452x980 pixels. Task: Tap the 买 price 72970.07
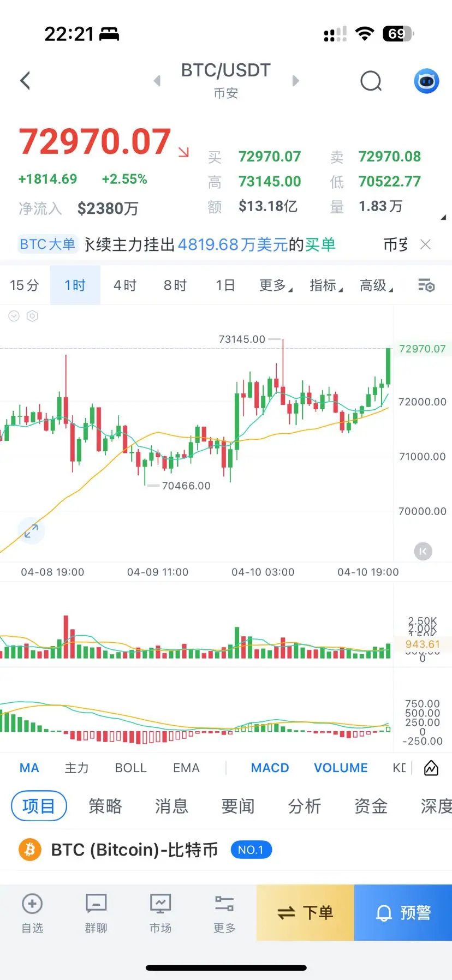click(x=270, y=157)
